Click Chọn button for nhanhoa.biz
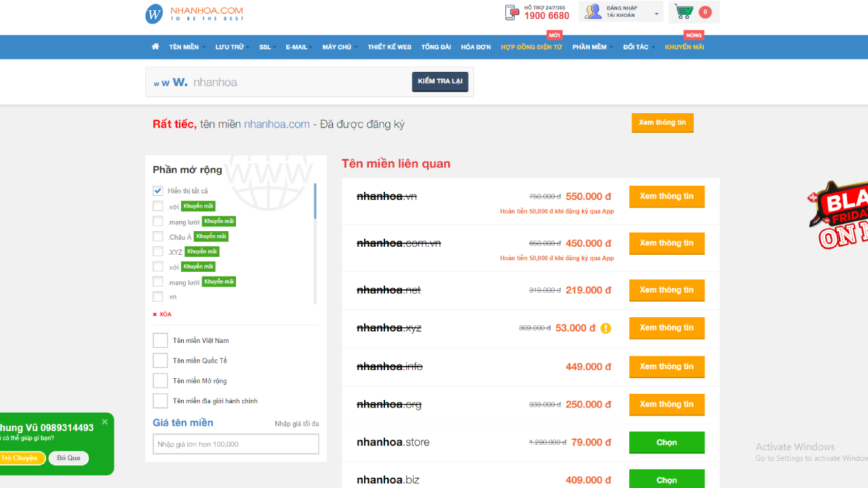Screen dimensions: 868x488 click(x=667, y=480)
